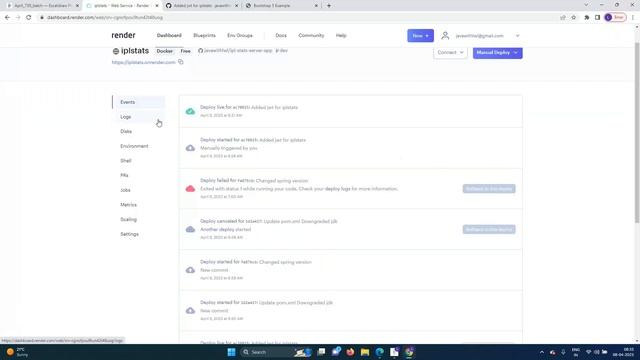Image resolution: width=640 pixels, height=360 pixels.
Task: Open the iplstats.onrender.com service link
Action: (x=144, y=62)
